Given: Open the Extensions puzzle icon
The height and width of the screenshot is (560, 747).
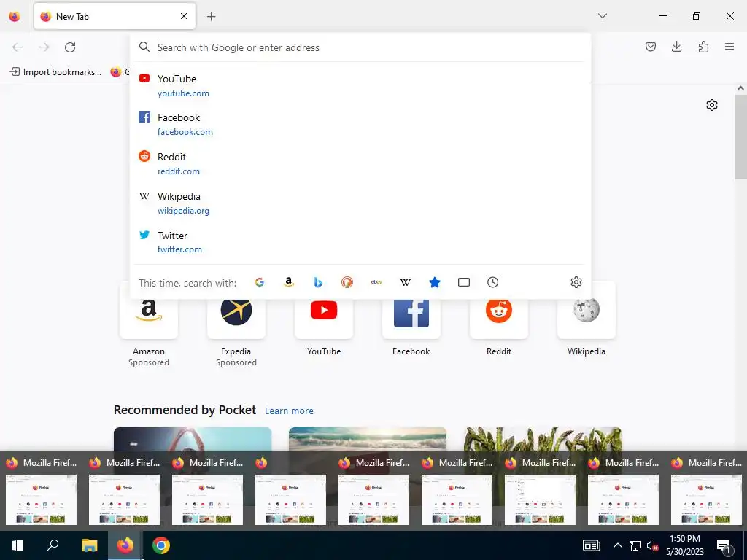Looking at the screenshot, I should click(x=703, y=47).
